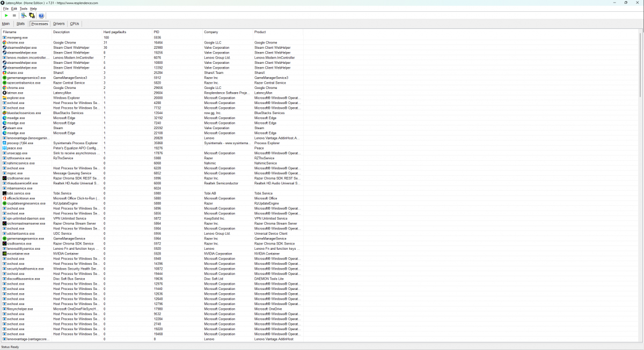Click the DAEMON Tools Lite product cell
This screenshot has height=350, width=644.
(268, 279)
